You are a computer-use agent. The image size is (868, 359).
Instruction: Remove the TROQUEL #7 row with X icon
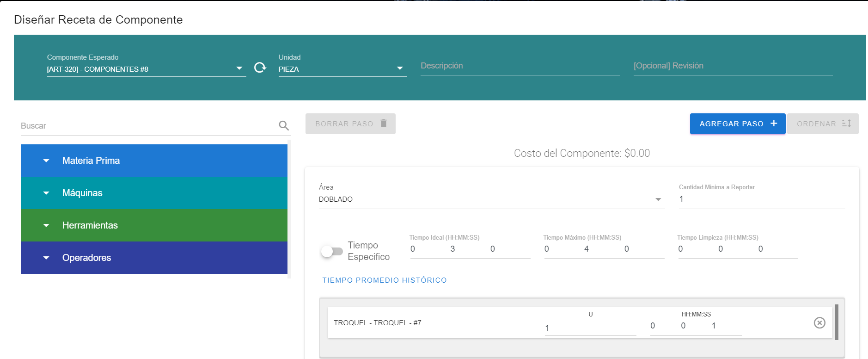coord(819,323)
